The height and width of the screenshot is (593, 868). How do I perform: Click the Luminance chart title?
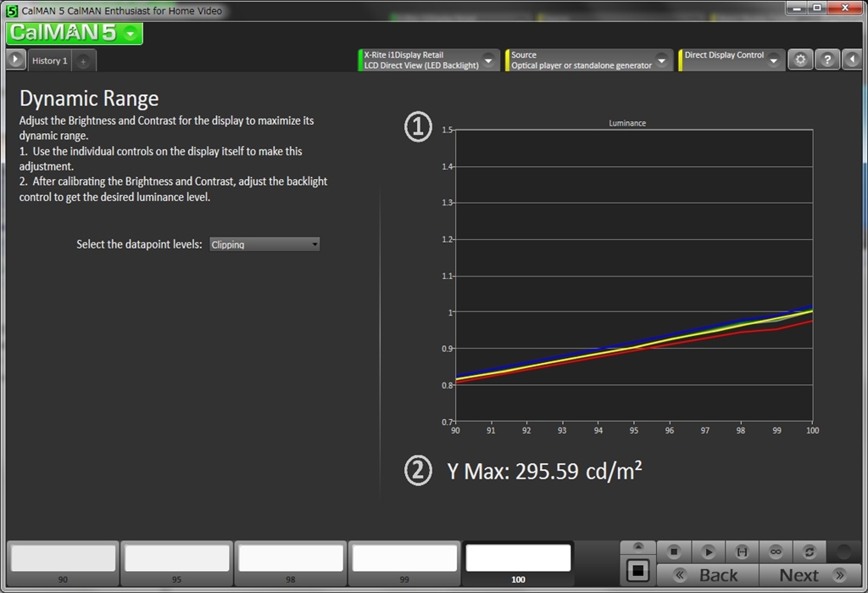point(627,123)
